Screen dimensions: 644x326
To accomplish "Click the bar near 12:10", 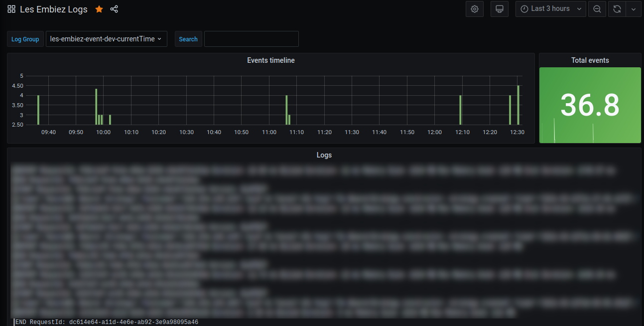I will pyautogui.click(x=460, y=110).
